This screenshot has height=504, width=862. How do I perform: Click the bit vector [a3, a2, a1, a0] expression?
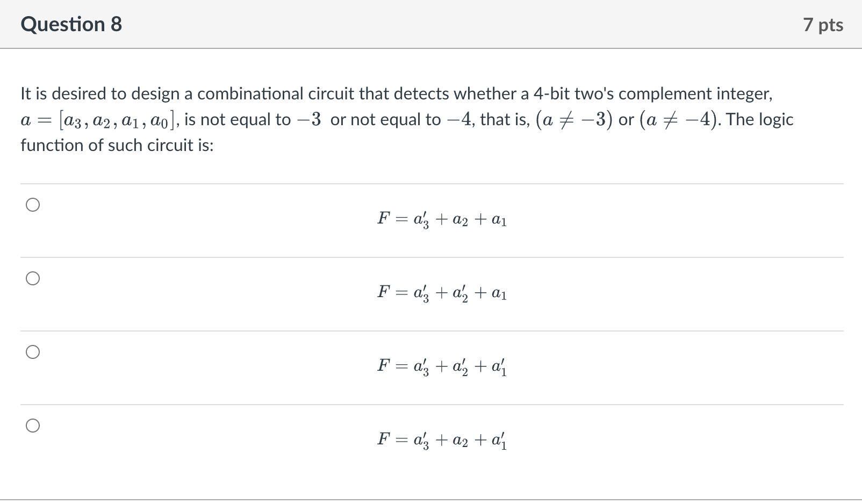pyautogui.click(x=118, y=120)
